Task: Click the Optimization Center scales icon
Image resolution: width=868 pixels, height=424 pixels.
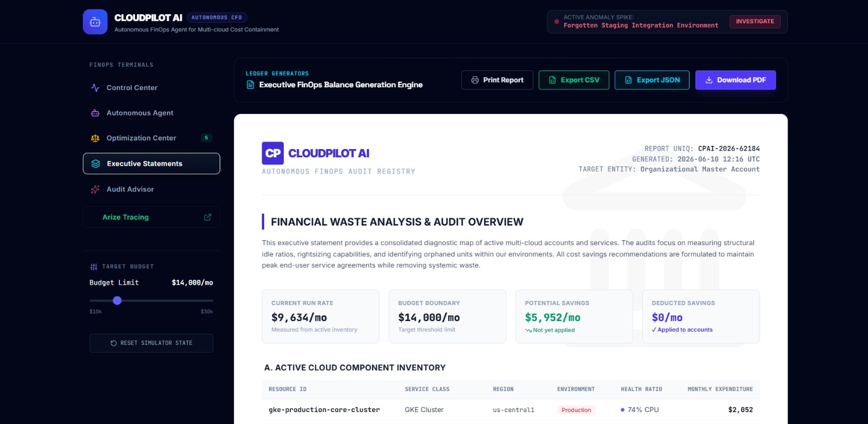Action: click(95, 138)
